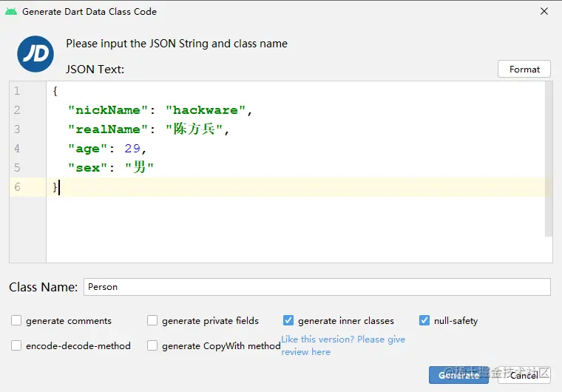This screenshot has height=392, width=562.
Task: Click the JSON editor vertical scrollbar
Action: pyautogui.click(x=549, y=159)
